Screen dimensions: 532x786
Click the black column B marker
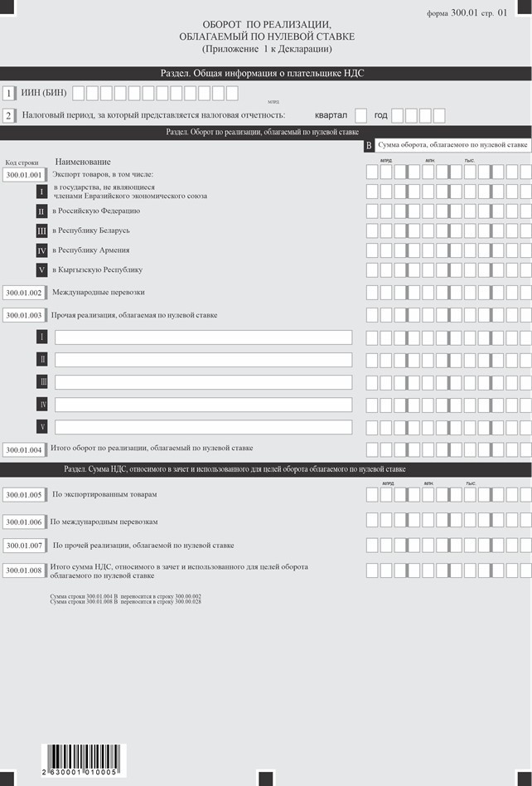[369, 146]
